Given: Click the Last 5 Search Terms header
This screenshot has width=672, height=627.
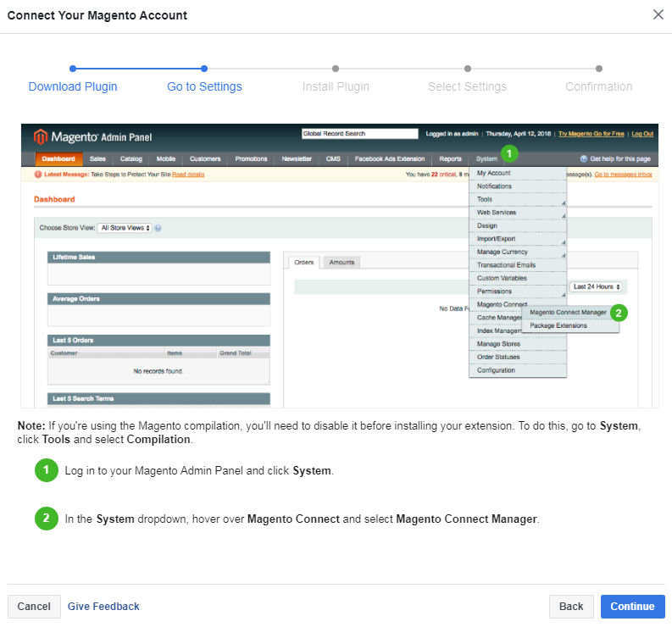Looking at the screenshot, I should (x=158, y=398).
